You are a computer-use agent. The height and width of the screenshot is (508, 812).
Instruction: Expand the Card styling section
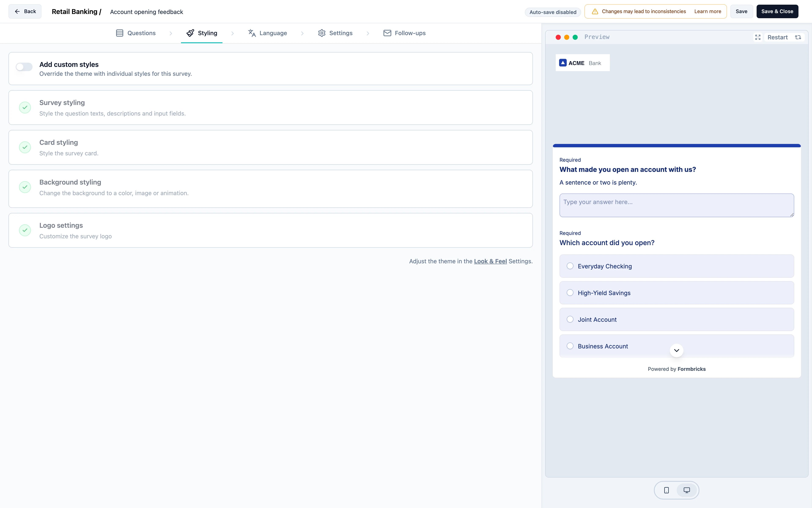coord(270,147)
